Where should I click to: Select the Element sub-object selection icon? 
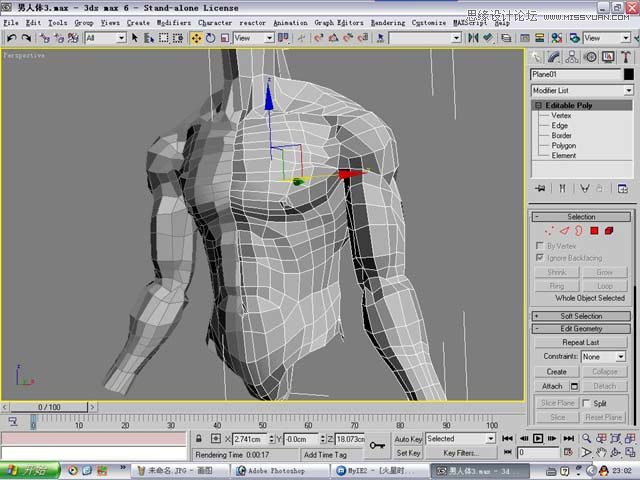click(x=608, y=230)
